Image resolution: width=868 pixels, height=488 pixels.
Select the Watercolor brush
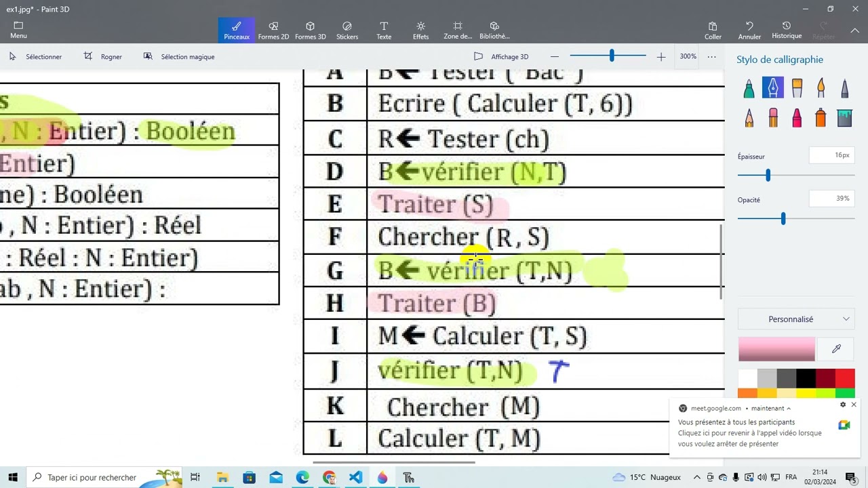point(821,89)
